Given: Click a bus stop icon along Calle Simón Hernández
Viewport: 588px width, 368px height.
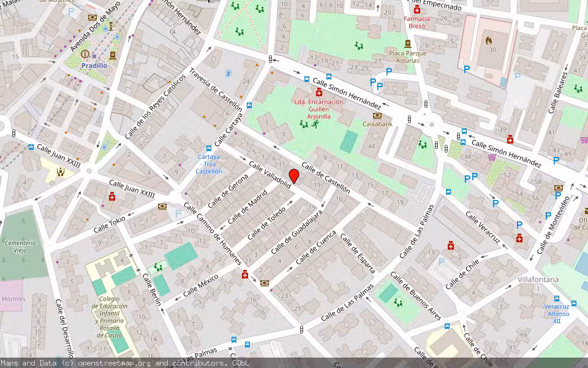Looking at the screenshot, I should pos(306,79).
